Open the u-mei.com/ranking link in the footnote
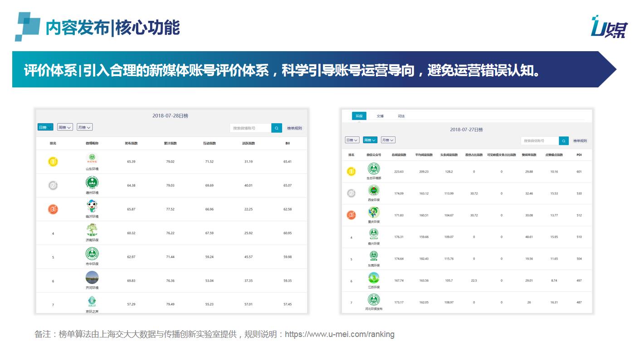Screen dimensions: 644x361 tap(340, 334)
